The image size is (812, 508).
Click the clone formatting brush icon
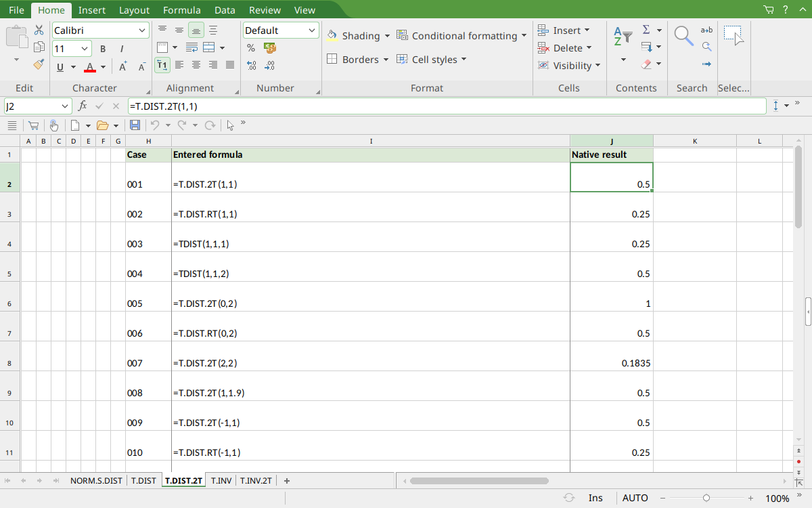[39, 65]
